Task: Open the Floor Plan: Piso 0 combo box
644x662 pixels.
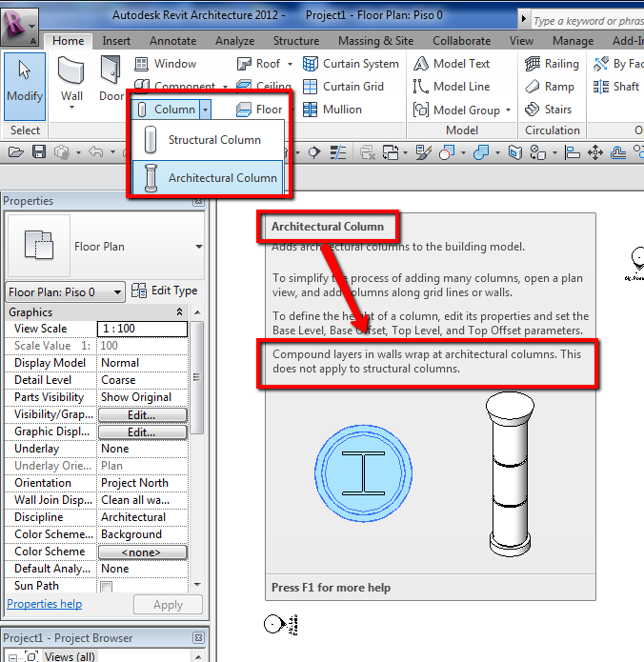Action: tap(66, 292)
